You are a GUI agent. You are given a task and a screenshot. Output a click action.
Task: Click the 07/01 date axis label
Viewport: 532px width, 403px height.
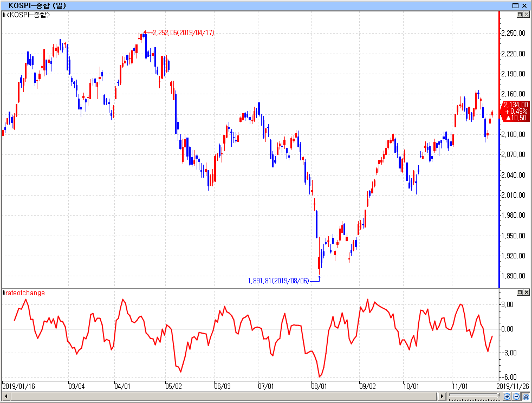pyautogui.click(x=265, y=386)
